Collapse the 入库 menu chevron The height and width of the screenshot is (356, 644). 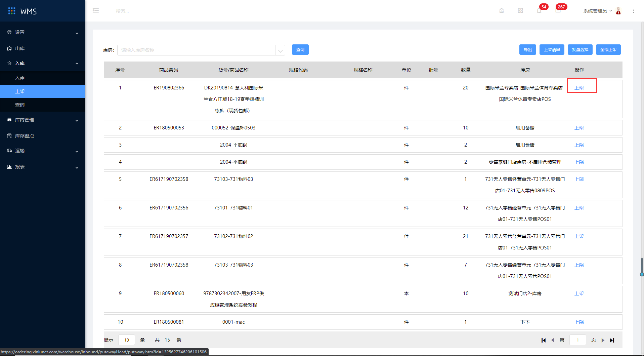click(77, 64)
